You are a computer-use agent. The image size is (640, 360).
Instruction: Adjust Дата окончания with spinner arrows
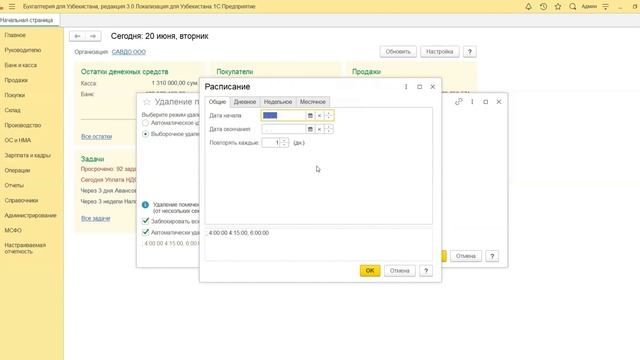click(x=329, y=129)
